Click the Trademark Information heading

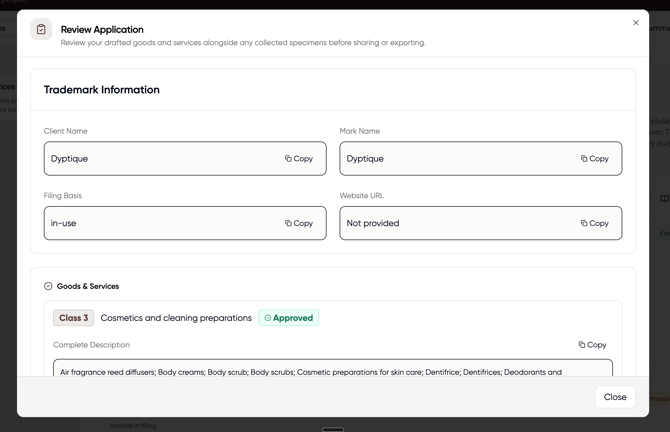(x=102, y=90)
